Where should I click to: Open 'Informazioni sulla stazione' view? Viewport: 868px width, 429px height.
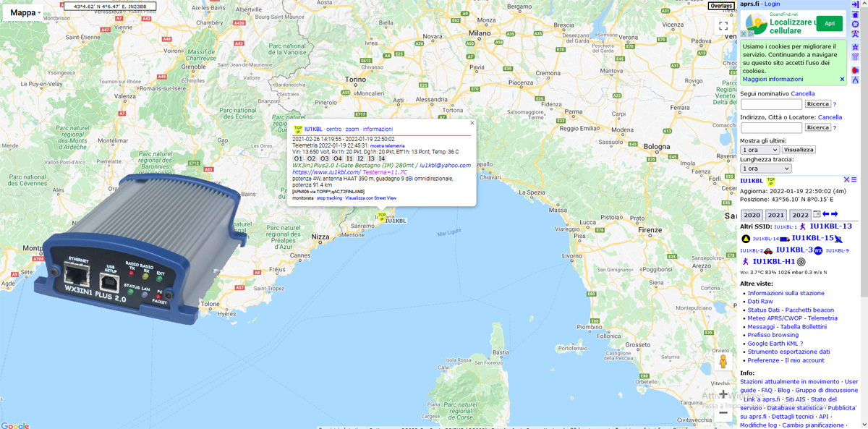(x=786, y=293)
